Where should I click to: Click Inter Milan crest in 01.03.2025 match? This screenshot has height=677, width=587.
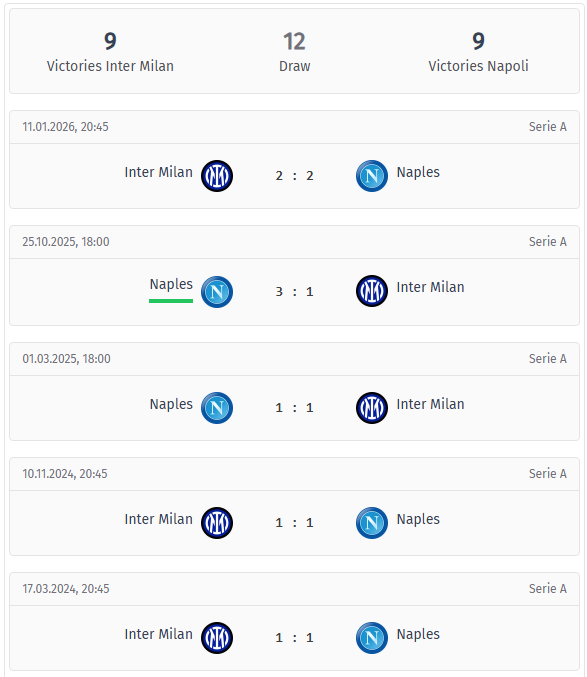(x=372, y=408)
